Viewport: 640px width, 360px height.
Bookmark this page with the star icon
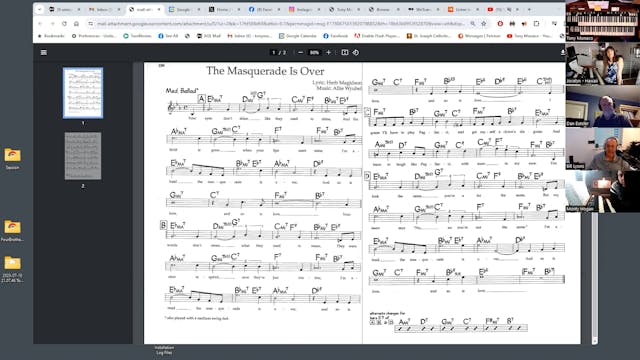click(x=484, y=24)
